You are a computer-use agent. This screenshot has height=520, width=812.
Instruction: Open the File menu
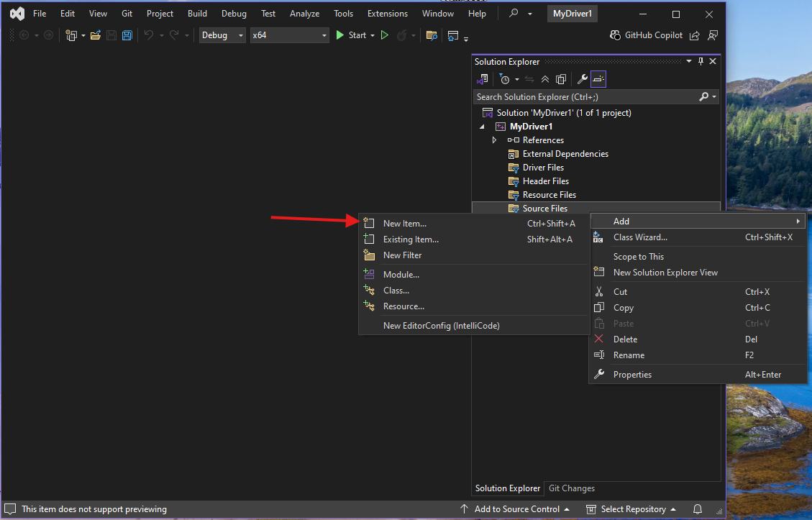tap(40, 14)
